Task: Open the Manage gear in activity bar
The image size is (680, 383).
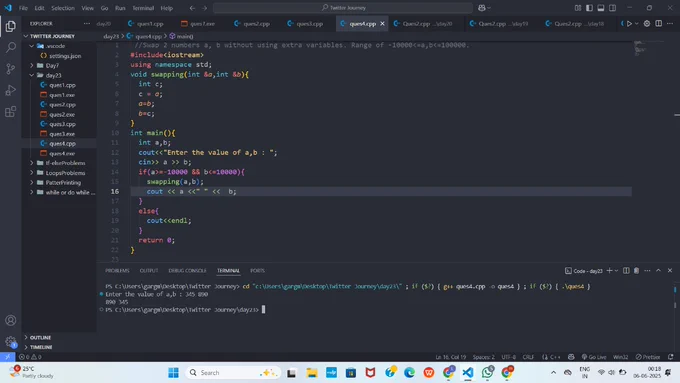Action: (10, 341)
